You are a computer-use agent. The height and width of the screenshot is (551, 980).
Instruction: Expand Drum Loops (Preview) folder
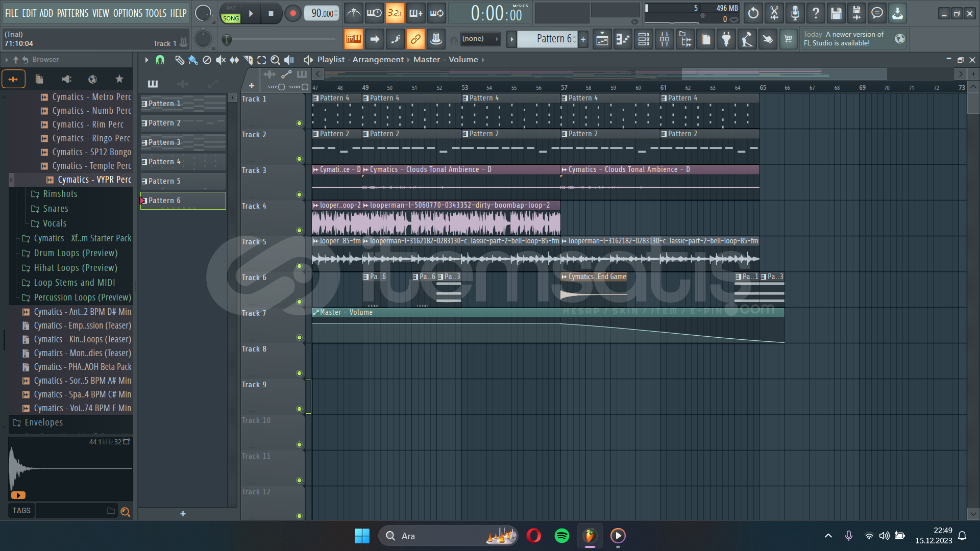pos(75,253)
